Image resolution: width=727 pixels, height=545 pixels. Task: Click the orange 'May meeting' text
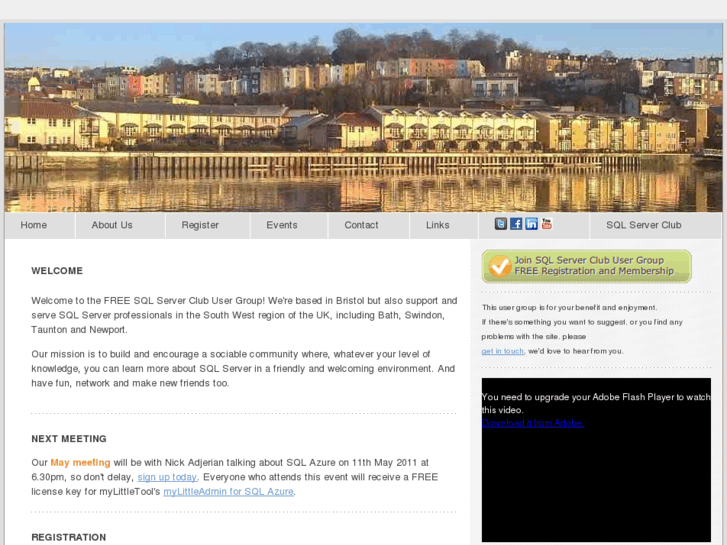pyautogui.click(x=80, y=462)
